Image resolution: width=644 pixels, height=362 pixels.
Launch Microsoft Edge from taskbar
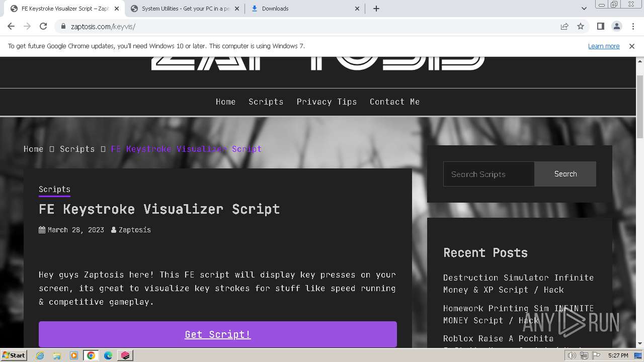tap(108, 355)
